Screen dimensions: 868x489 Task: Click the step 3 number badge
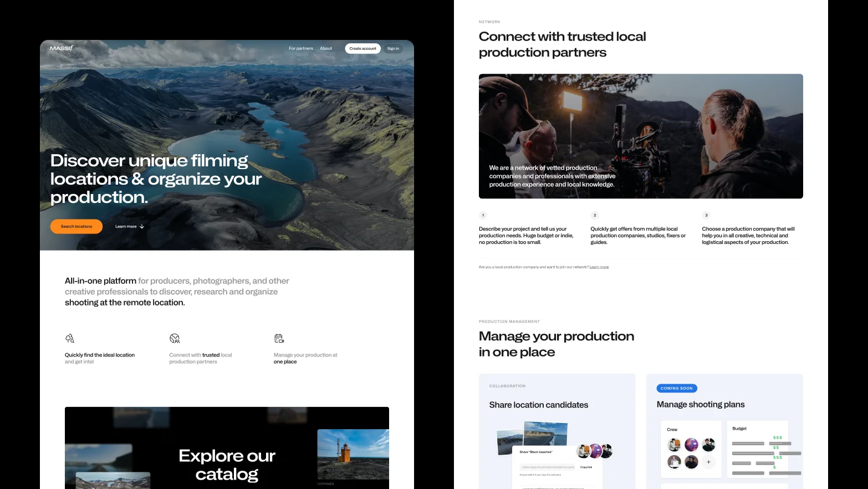click(x=706, y=215)
